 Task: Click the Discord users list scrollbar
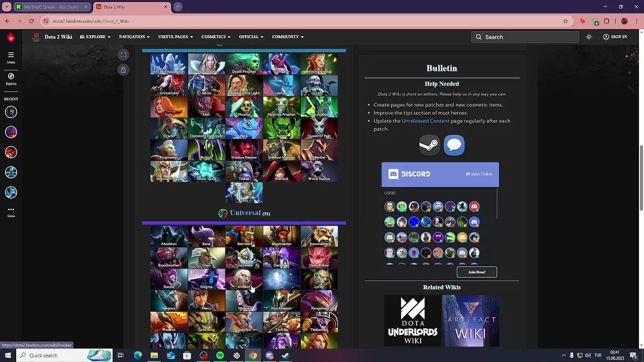click(497, 204)
